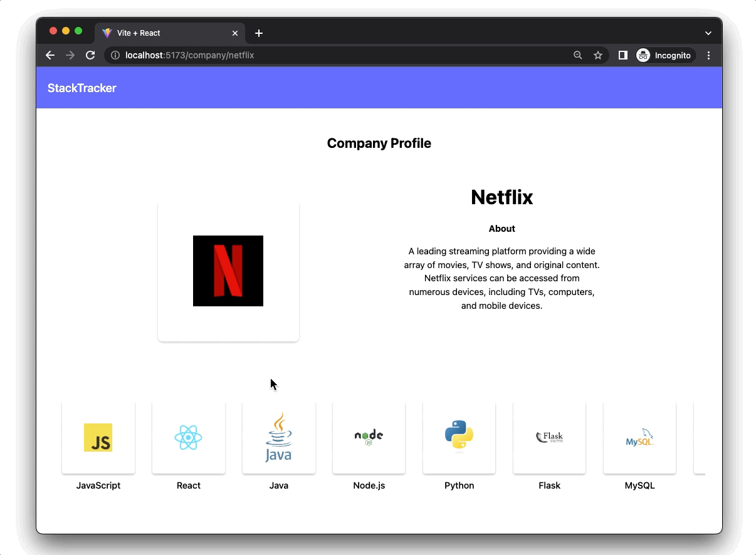Click the Incognito profile button

tap(664, 55)
